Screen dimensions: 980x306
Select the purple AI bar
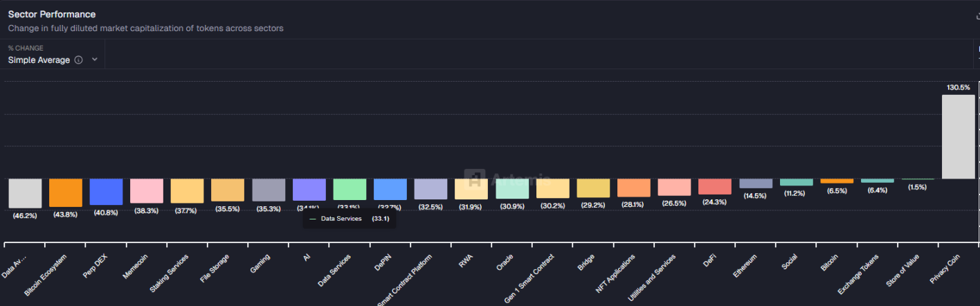pyautogui.click(x=309, y=190)
